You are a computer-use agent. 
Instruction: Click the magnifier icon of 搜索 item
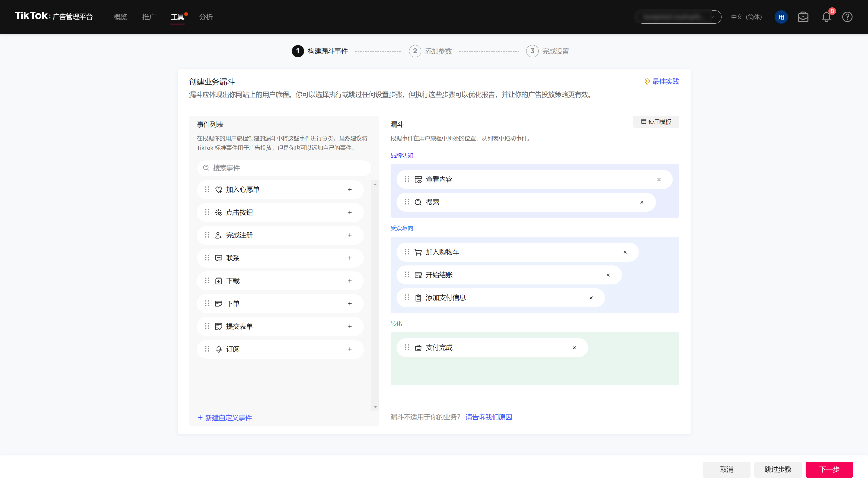(x=418, y=202)
